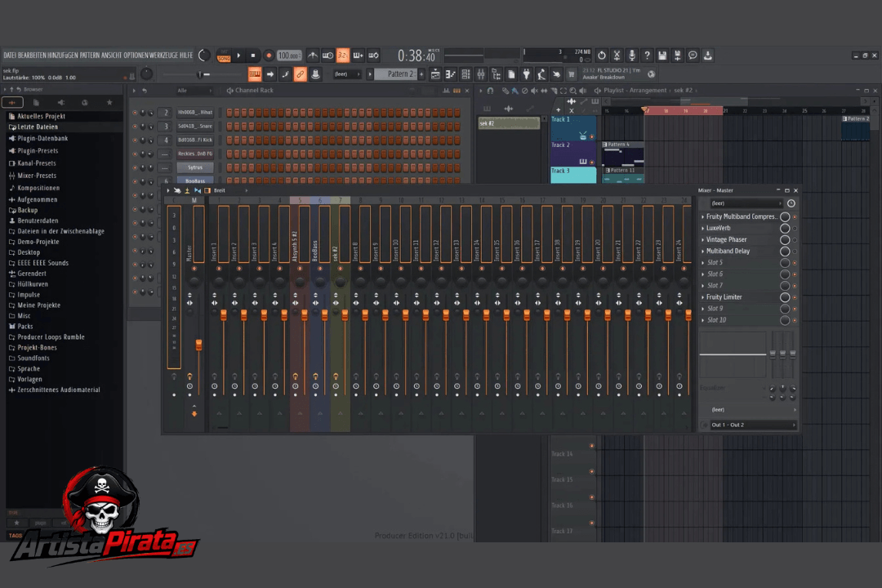Click the metronome icon in the top toolbar

[313, 56]
